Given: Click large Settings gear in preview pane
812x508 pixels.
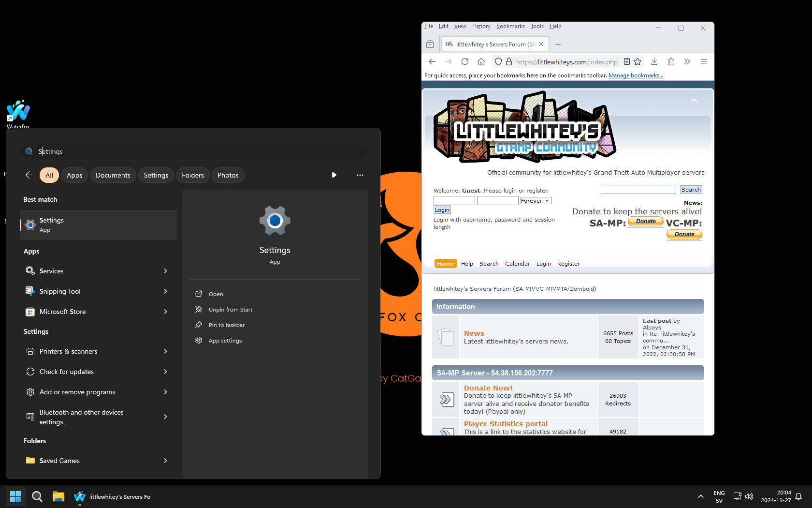Looking at the screenshot, I should pos(275,221).
